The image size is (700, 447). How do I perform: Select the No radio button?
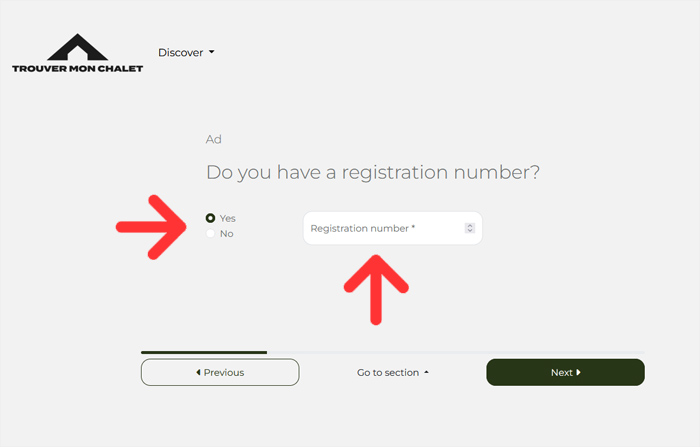(x=210, y=234)
